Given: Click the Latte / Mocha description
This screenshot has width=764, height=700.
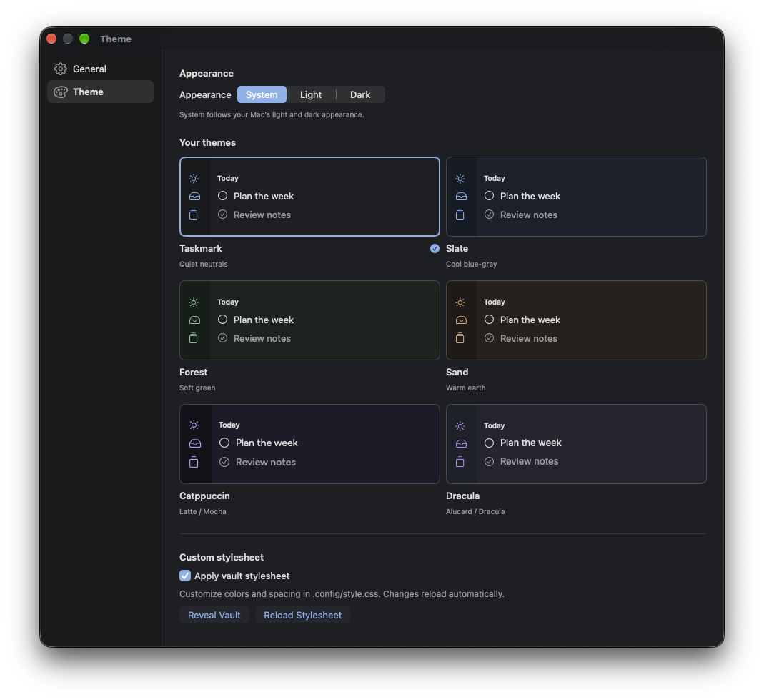Looking at the screenshot, I should [203, 512].
